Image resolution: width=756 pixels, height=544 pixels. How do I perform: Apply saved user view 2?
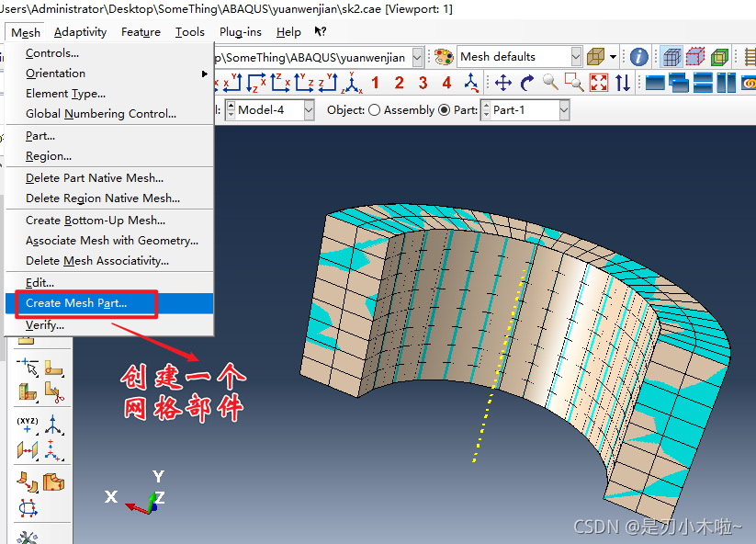[399, 83]
